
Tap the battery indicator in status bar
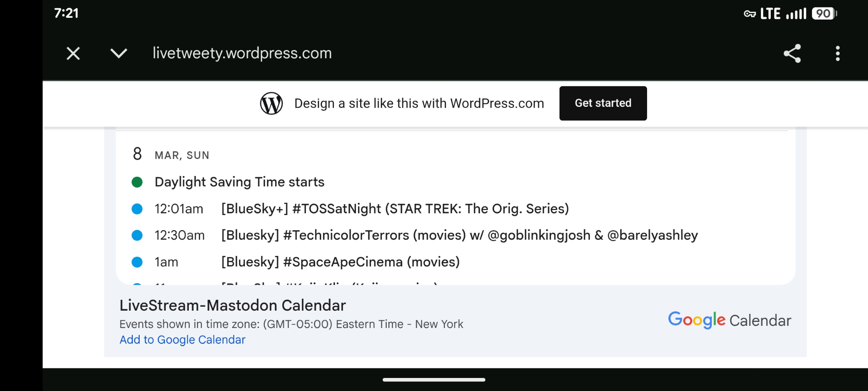point(824,14)
